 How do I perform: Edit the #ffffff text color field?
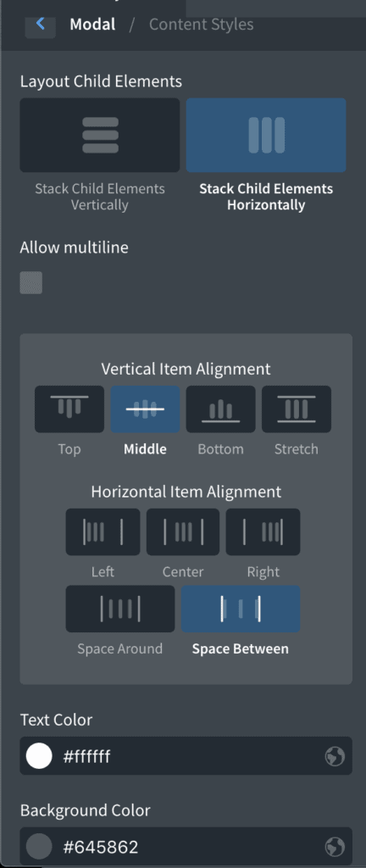click(186, 755)
